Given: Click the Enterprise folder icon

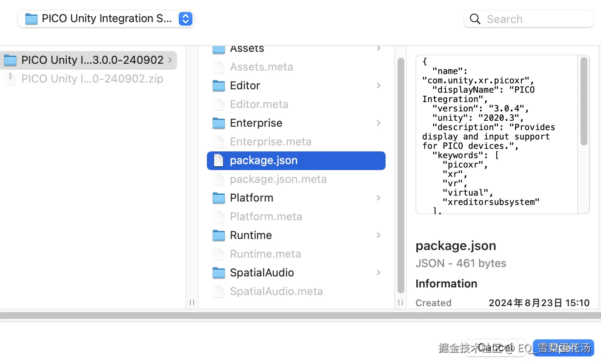Looking at the screenshot, I should 219,123.
